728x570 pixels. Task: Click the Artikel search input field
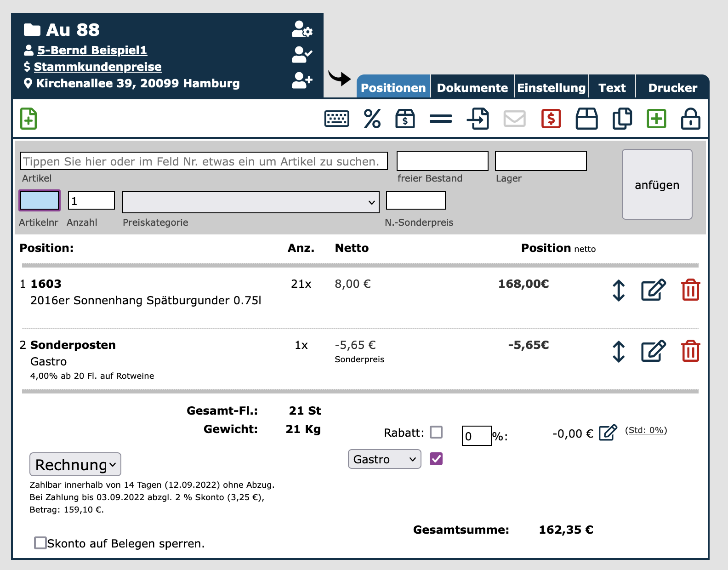point(204,161)
